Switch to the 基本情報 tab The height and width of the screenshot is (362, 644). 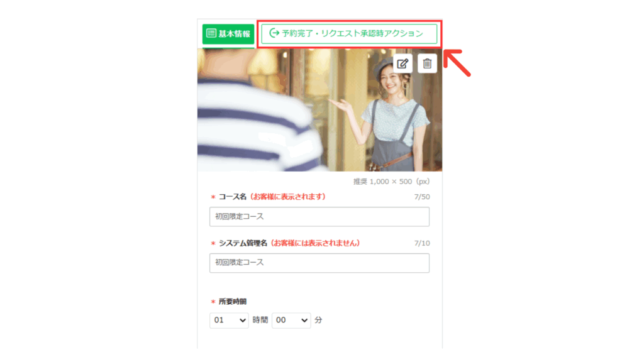coord(228,34)
